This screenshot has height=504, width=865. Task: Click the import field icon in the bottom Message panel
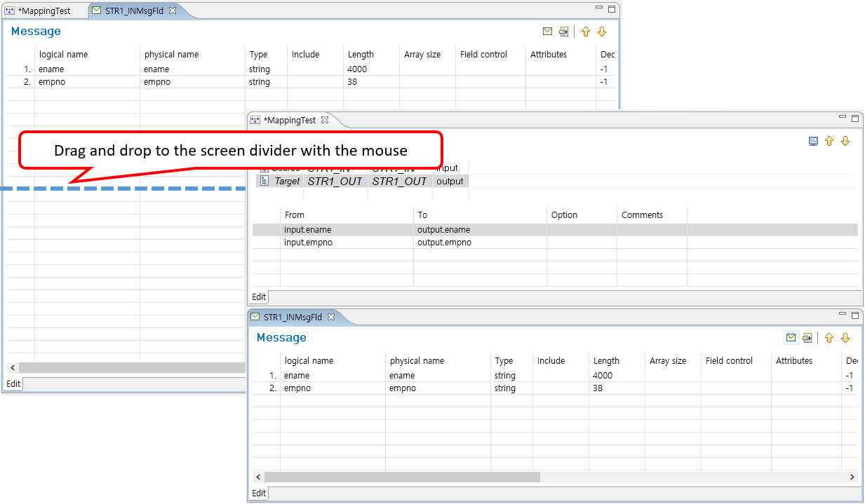[x=807, y=338]
